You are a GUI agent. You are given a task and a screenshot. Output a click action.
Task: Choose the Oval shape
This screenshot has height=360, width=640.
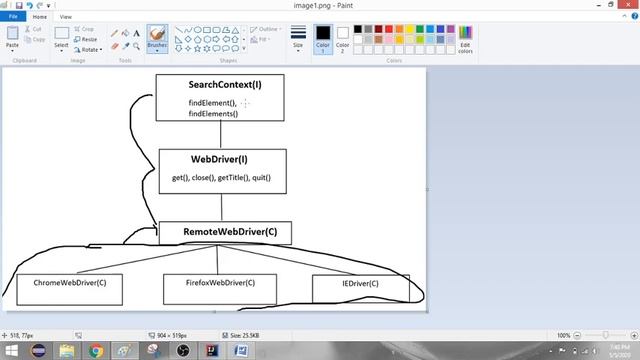(x=198, y=30)
